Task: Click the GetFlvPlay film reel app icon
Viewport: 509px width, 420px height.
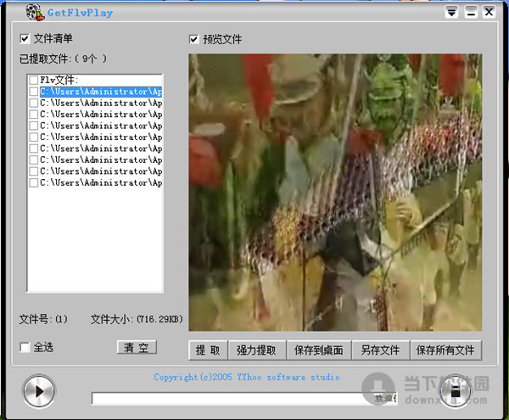Action: pos(35,13)
